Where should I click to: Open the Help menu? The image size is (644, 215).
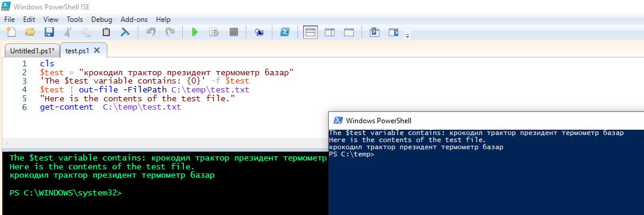[163, 19]
